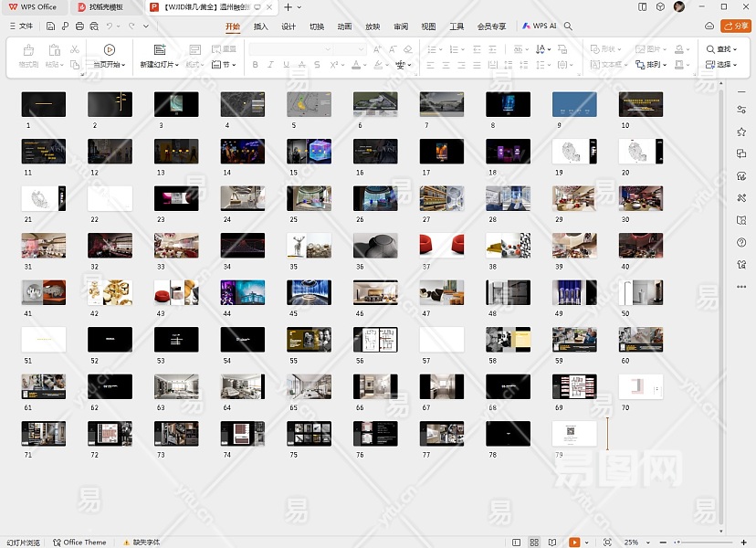Click the New Slide icon

pos(160,49)
